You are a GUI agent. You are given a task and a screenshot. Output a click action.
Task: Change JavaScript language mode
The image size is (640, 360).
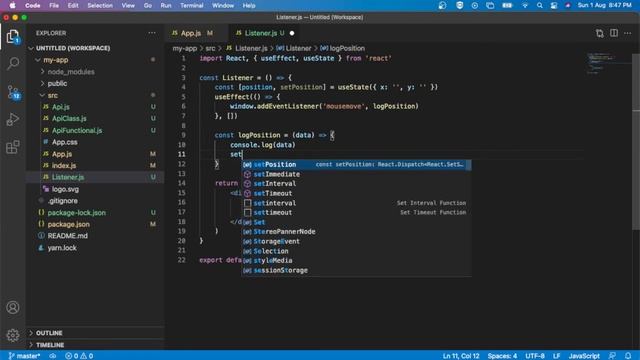pyautogui.click(x=584, y=356)
